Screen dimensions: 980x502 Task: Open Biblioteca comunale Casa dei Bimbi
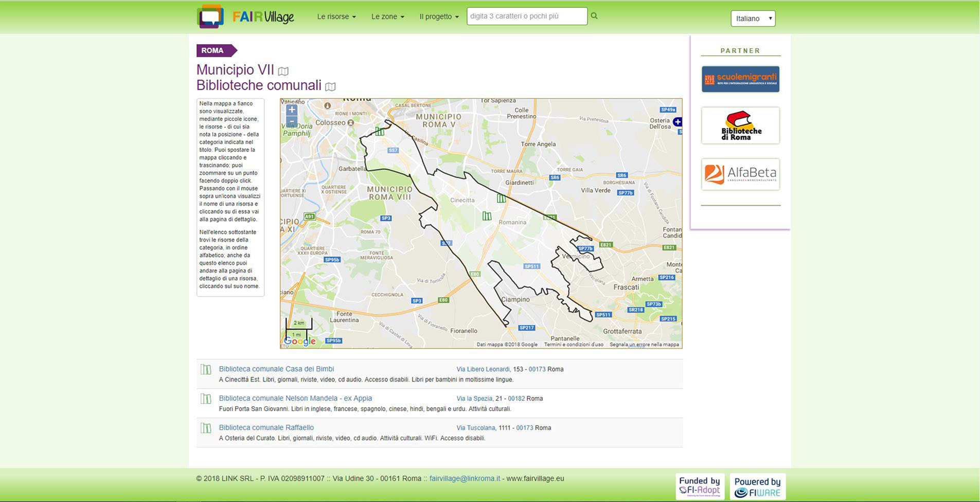tap(276, 369)
